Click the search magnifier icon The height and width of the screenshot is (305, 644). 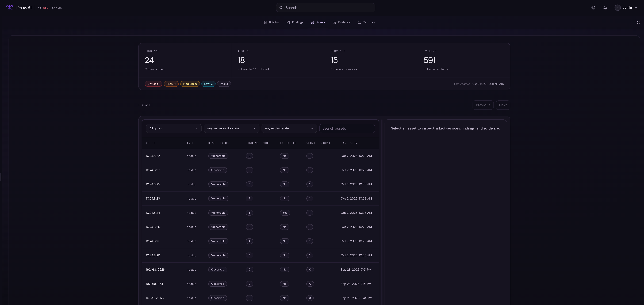click(x=281, y=8)
